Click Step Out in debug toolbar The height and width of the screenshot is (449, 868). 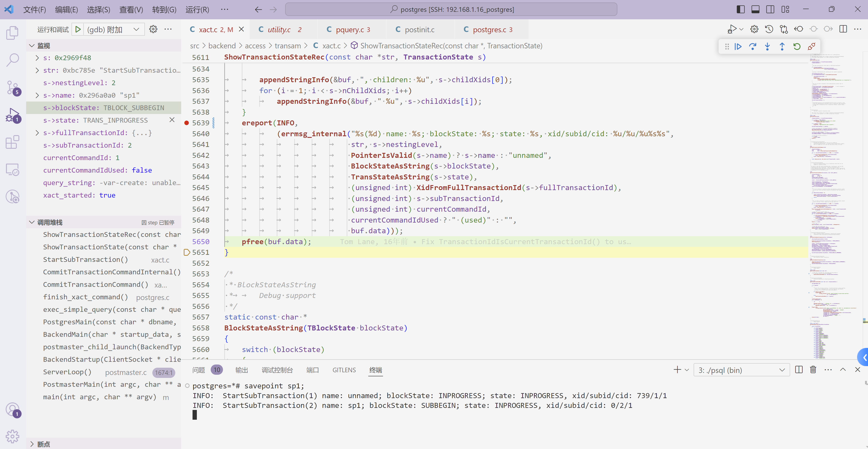pos(782,47)
